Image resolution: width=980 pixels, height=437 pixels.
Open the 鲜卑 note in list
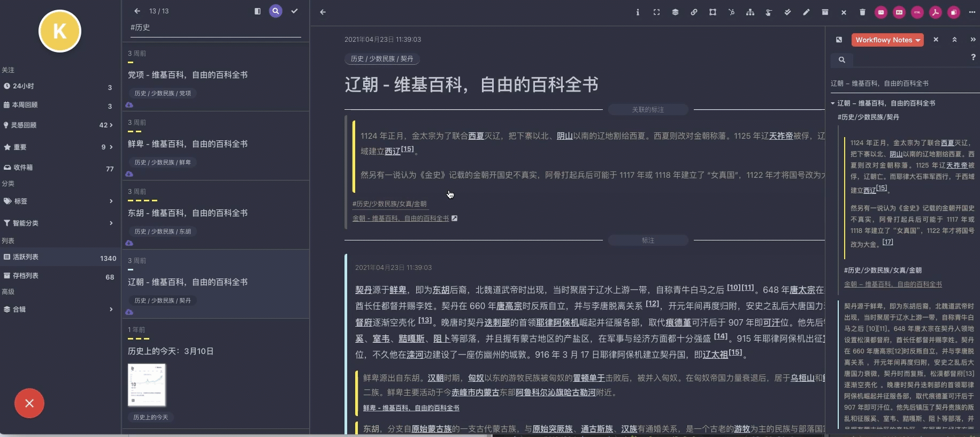pyautogui.click(x=188, y=144)
